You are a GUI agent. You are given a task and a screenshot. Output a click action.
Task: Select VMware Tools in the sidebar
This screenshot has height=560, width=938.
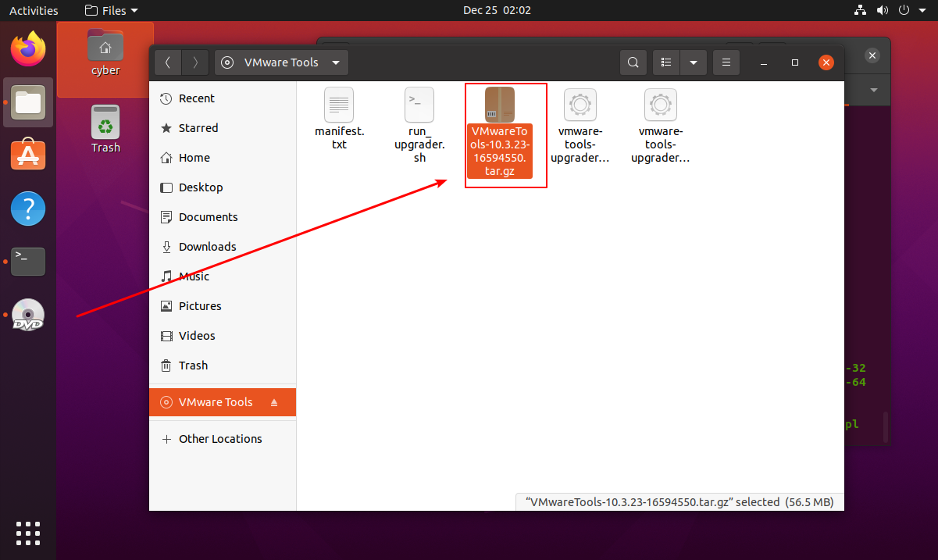click(223, 402)
